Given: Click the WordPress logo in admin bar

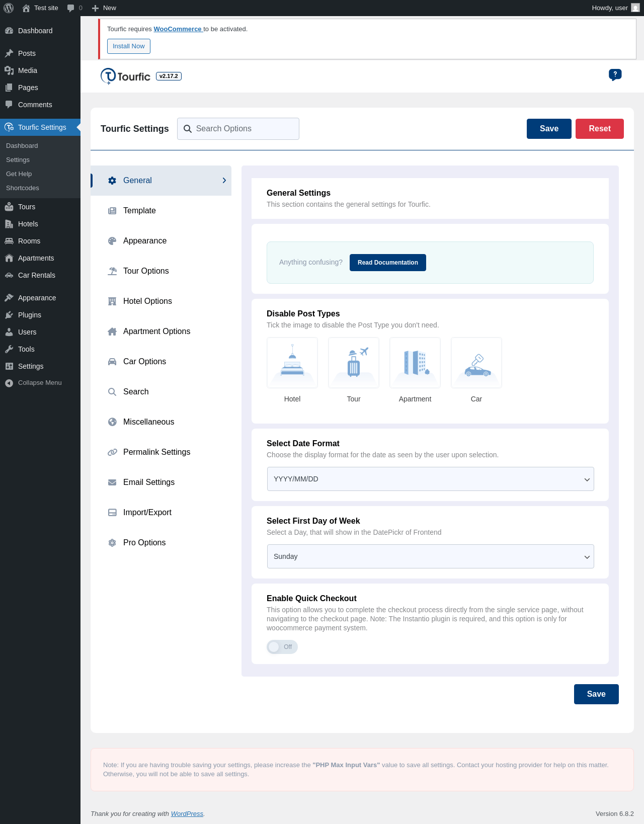Looking at the screenshot, I should coord(9,8).
